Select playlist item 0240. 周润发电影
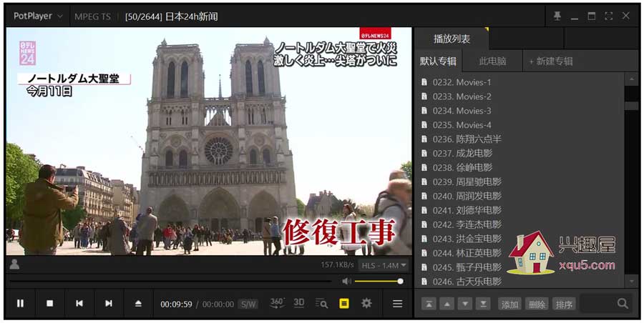This screenshot has width=644, height=323. 519,197
